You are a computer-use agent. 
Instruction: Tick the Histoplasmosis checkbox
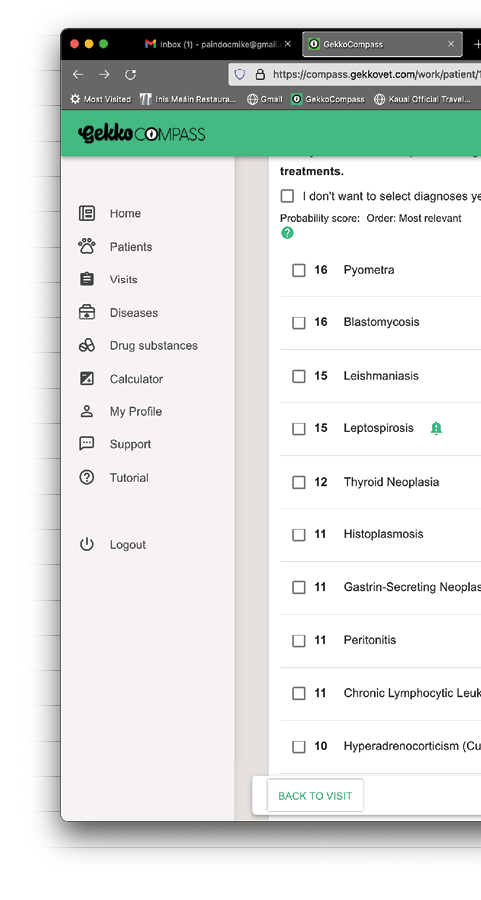(x=299, y=534)
